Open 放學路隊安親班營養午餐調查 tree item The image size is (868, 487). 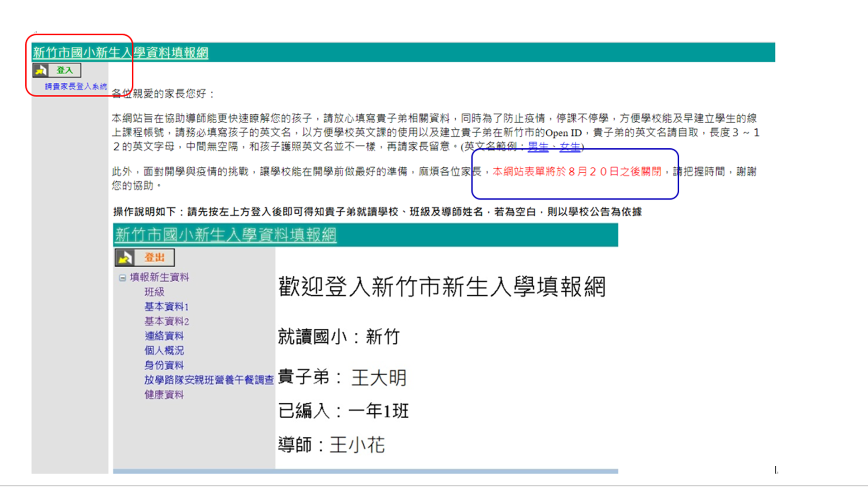(209, 380)
